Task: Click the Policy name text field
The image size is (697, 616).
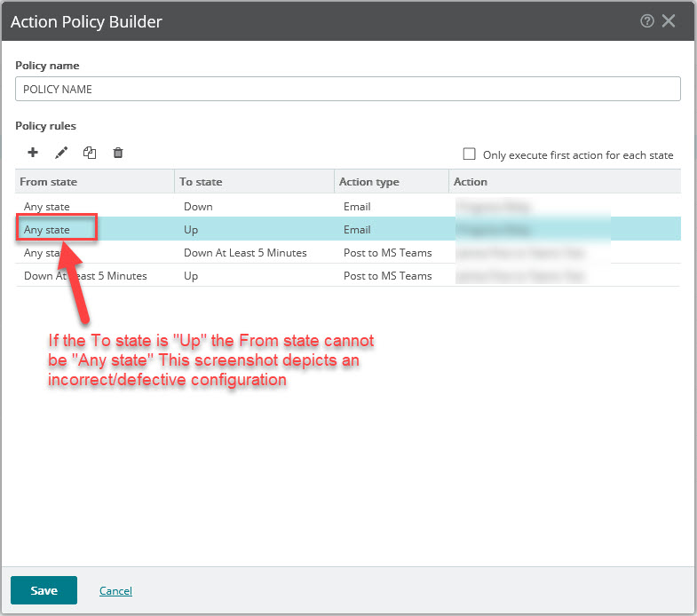Action: 348,89
